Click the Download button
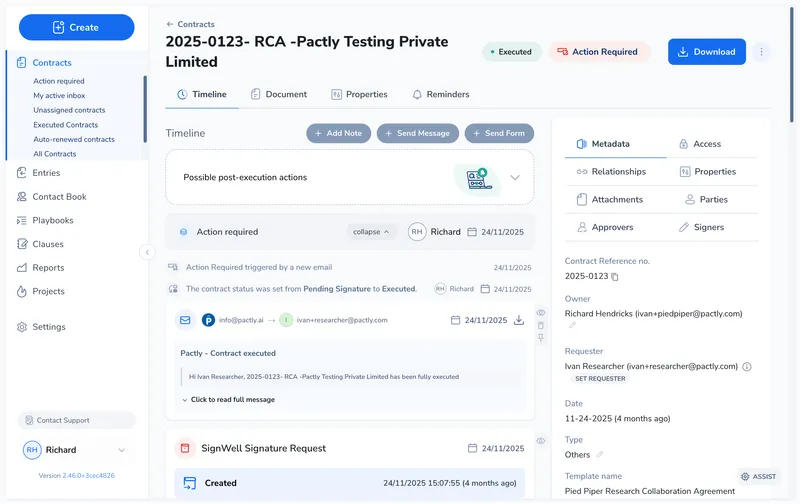The width and height of the screenshot is (800, 504). [x=706, y=52]
